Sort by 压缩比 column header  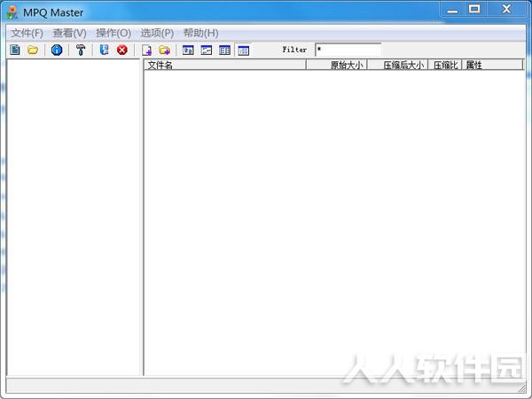(x=445, y=65)
